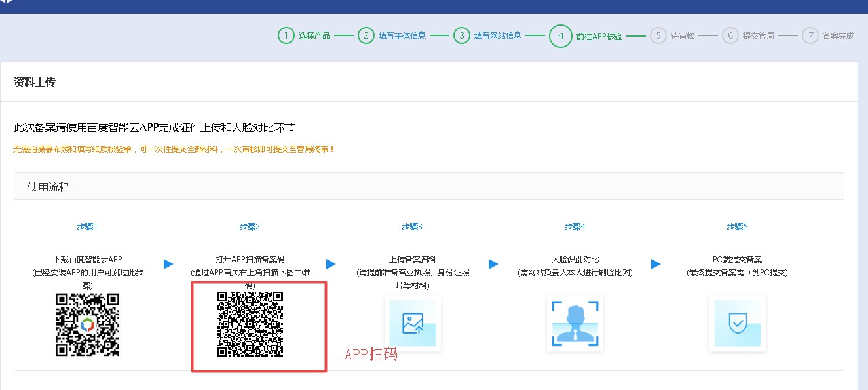Click the 填写主体信息 step label
This screenshot has height=390, width=868.
point(402,36)
